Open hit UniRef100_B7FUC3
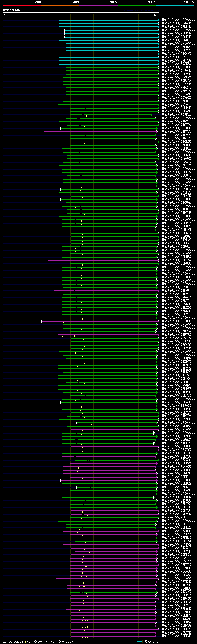Screen dimensions: 197x644 [177, 226]
